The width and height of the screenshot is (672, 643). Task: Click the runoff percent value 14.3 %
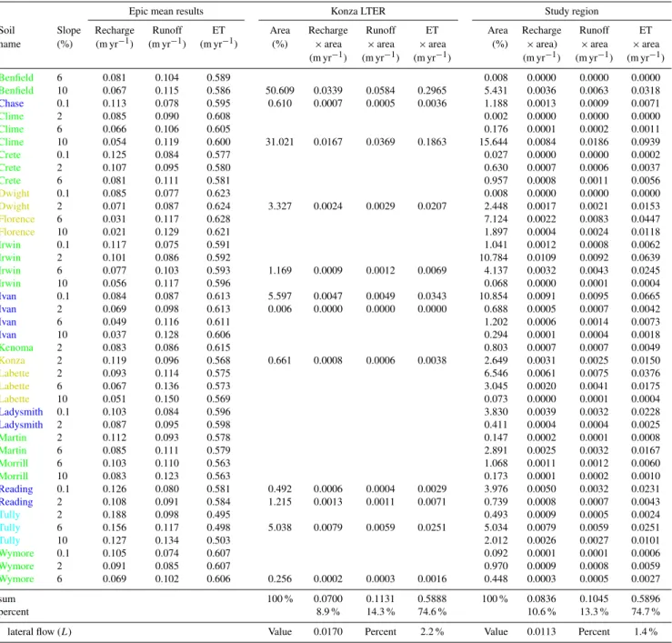tap(381, 612)
